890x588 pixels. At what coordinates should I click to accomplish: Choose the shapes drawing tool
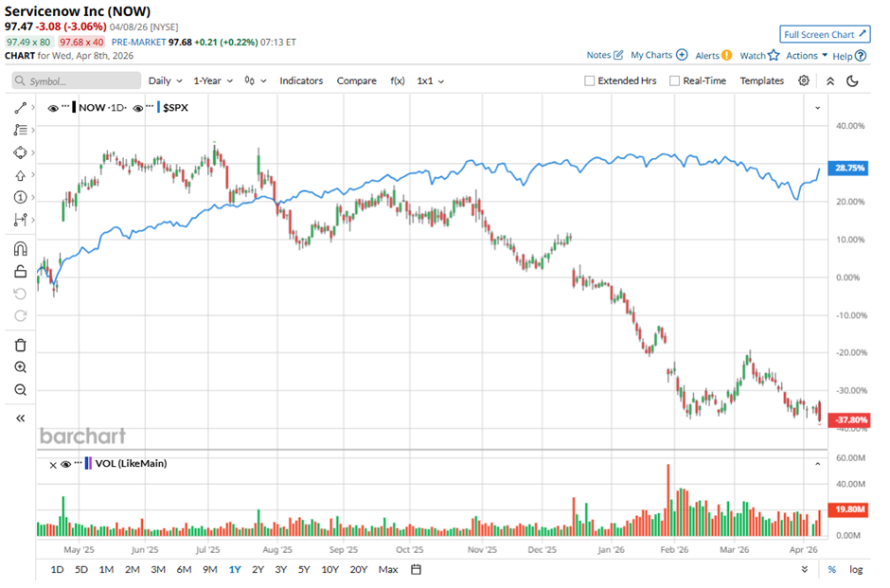point(21,153)
